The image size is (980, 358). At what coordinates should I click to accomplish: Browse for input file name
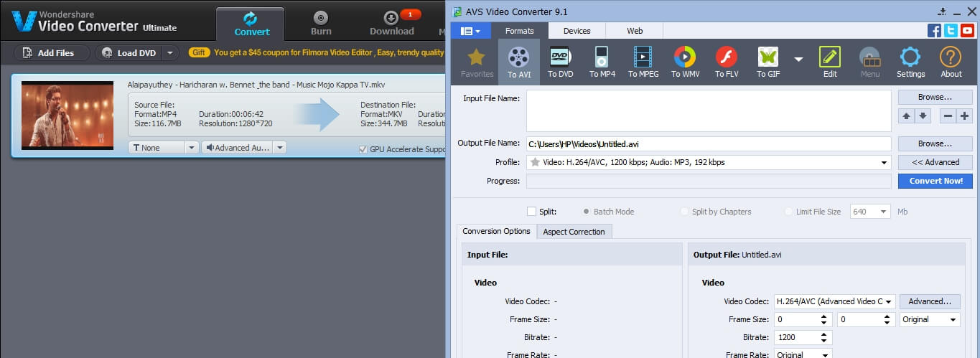[935, 97]
